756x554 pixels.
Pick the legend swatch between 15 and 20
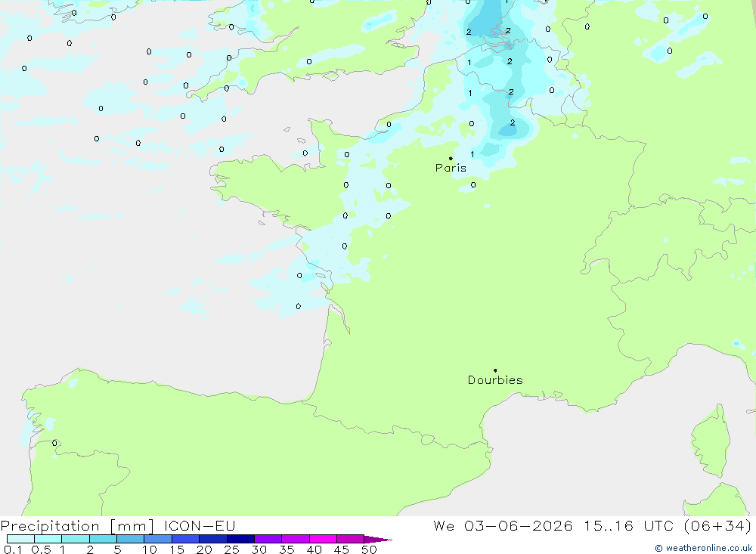tap(185, 539)
